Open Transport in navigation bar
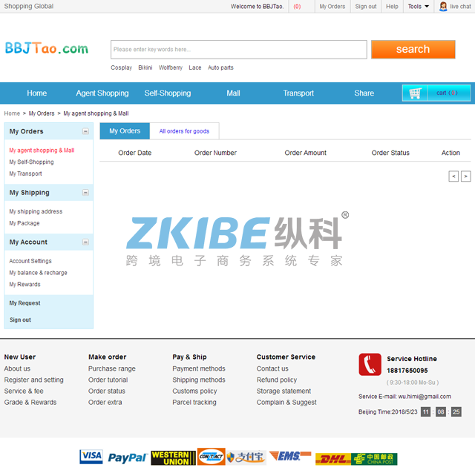The height and width of the screenshot is (476, 475). click(x=298, y=93)
